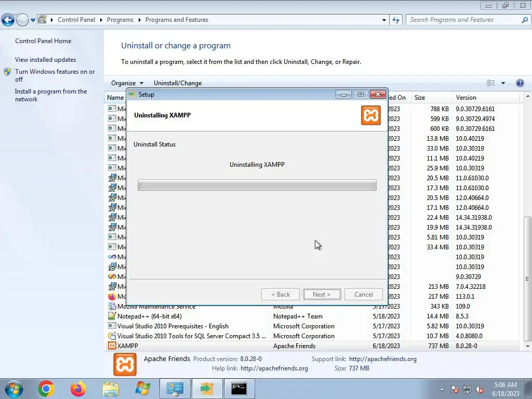The width and height of the screenshot is (532, 399).
Task: Click the refresh button beside address bar
Action: (396, 20)
